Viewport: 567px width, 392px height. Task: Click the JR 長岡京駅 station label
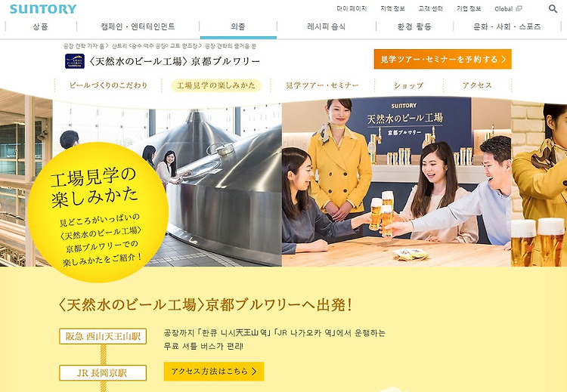click(x=103, y=373)
